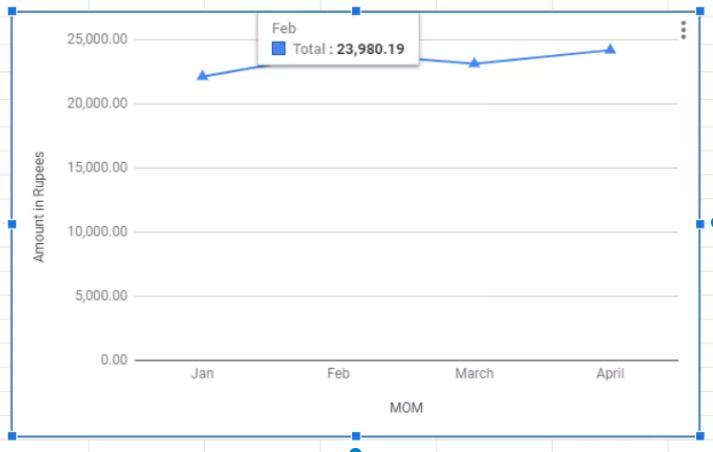The width and height of the screenshot is (713, 452).
Task: Click the Jan data point triangle marker
Action: tap(203, 76)
